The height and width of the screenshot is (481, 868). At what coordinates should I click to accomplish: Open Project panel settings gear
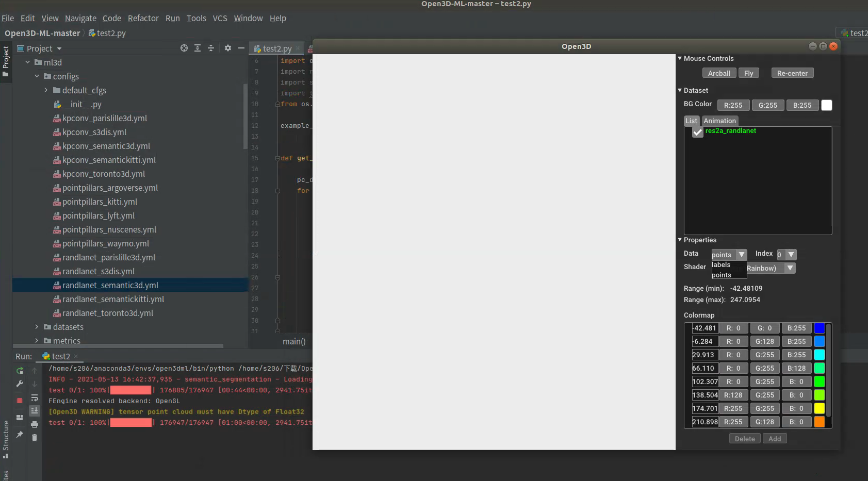pyautogui.click(x=227, y=48)
